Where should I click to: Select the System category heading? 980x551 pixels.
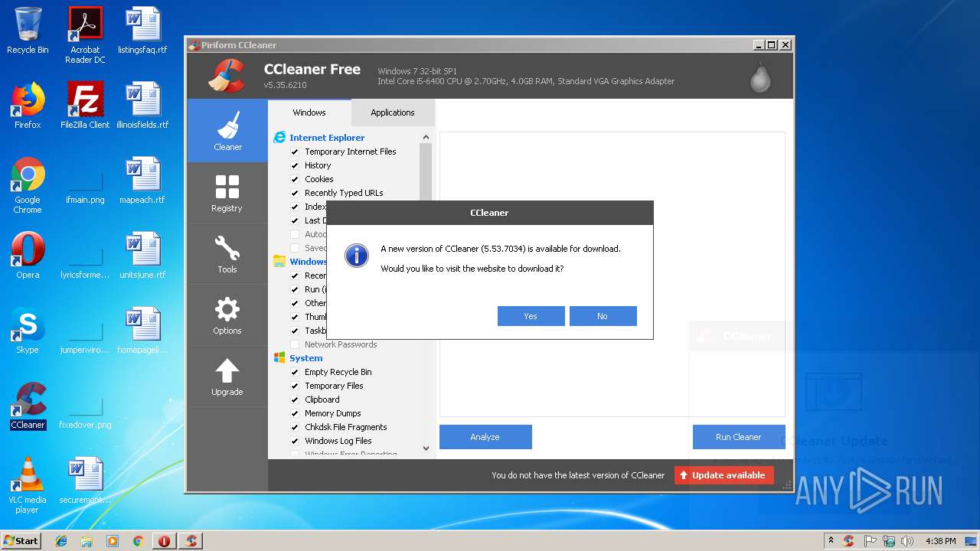pos(305,358)
